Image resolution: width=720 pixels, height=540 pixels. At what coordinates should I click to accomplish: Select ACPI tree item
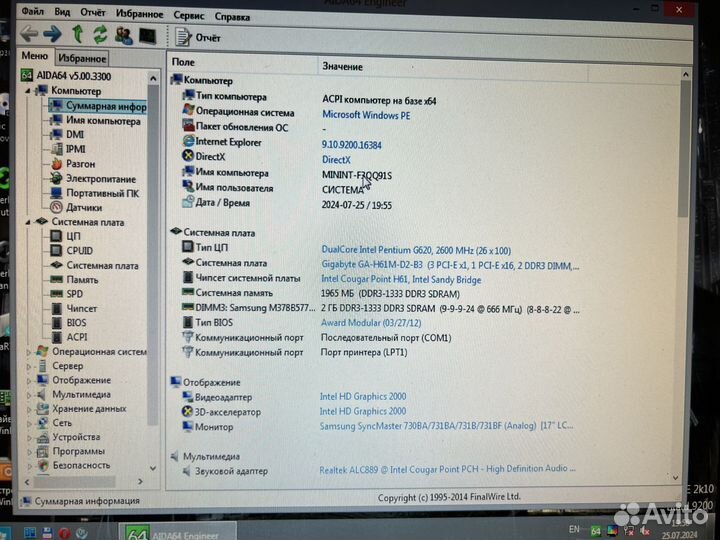pos(69,337)
